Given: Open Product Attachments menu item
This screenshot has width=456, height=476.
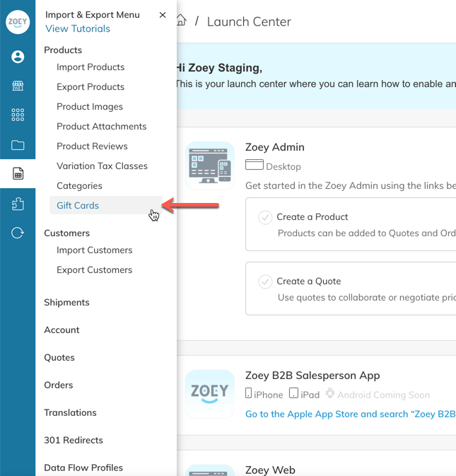Looking at the screenshot, I should (101, 127).
